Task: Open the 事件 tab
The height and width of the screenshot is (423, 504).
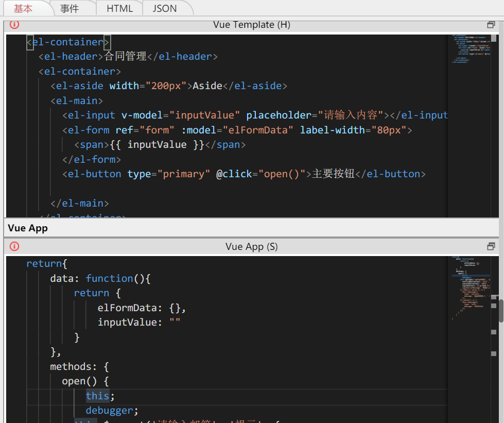Action: click(69, 8)
